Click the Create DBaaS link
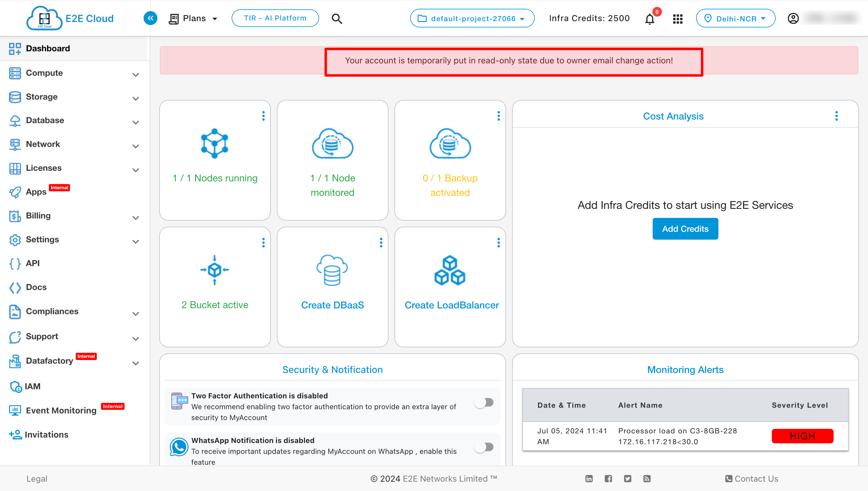This screenshot has height=491, width=868. tap(332, 305)
